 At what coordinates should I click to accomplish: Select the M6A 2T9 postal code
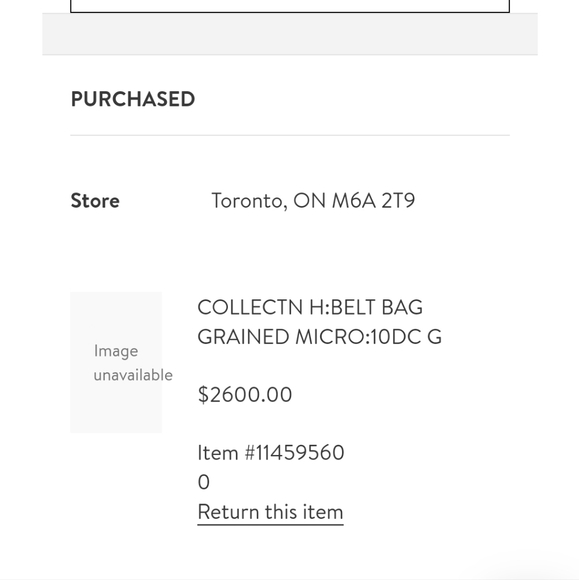pos(374,201)
